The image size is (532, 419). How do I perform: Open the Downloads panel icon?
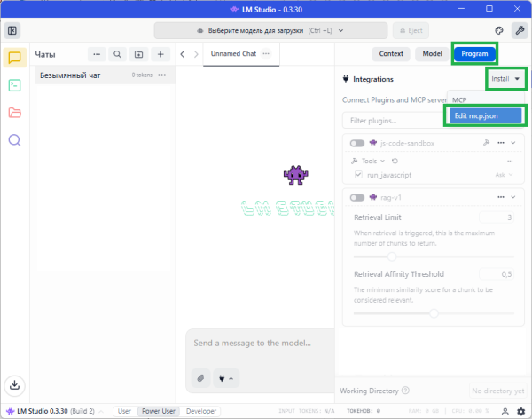pyautogui.click(x=14, y=385)
